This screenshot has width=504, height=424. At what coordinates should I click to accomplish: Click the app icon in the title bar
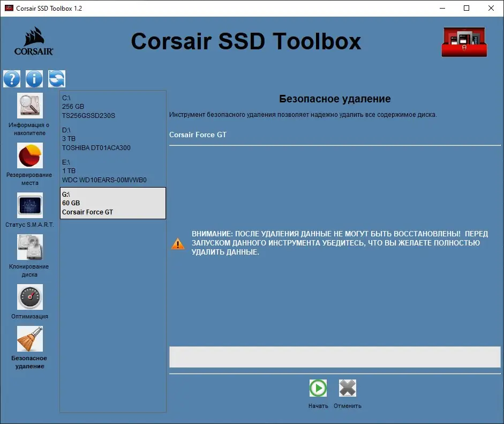point(9,8)
